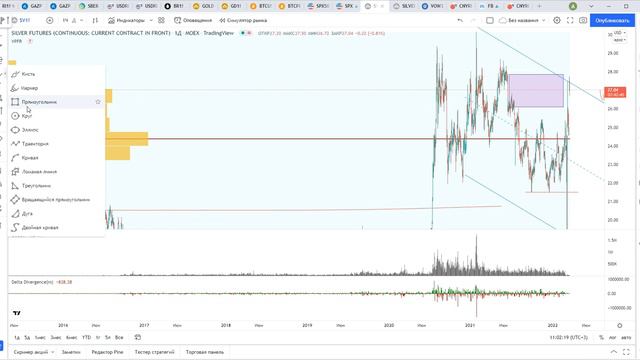640x360 pixels.
Task: Open the Индикаторы indicators dialog
Action: 127,20
